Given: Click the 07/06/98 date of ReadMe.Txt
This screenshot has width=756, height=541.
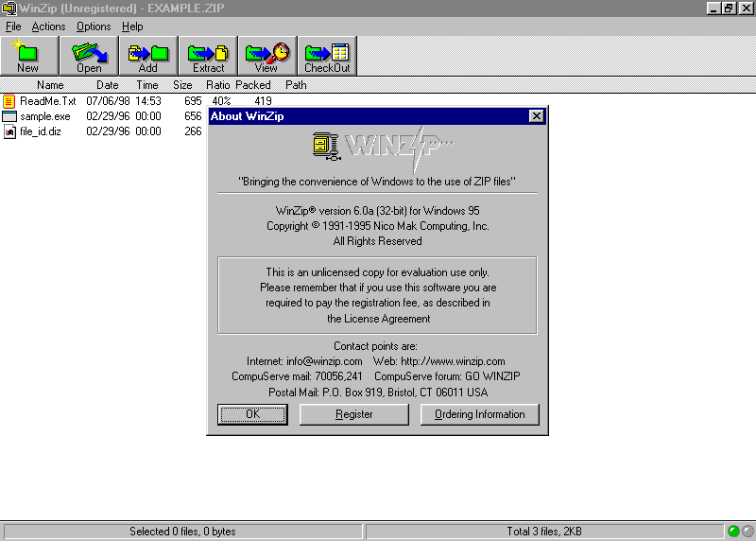Looking at the screenshot, I should pyautogui.click(x=108, y=101).
